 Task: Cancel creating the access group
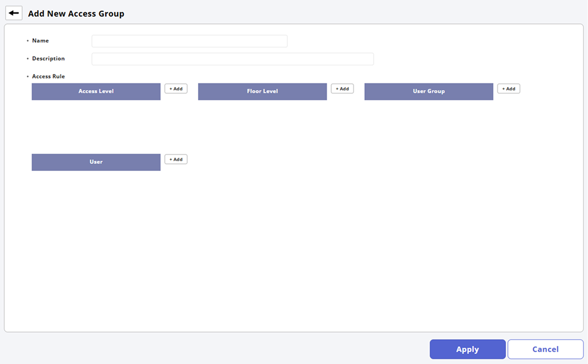coord(545,349)
